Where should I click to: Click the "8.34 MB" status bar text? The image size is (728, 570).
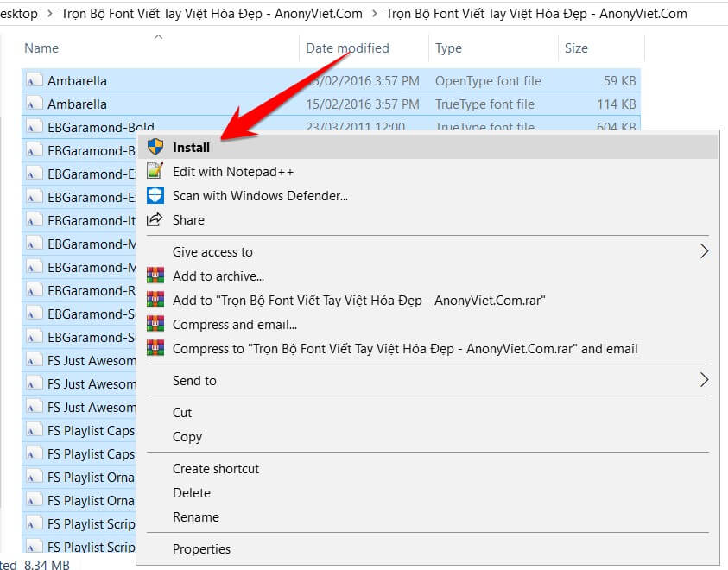click(x=47, y=565)
